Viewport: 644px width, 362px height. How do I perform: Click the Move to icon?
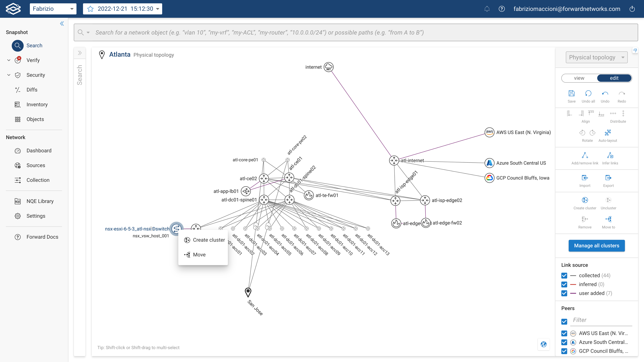point(608,219)
